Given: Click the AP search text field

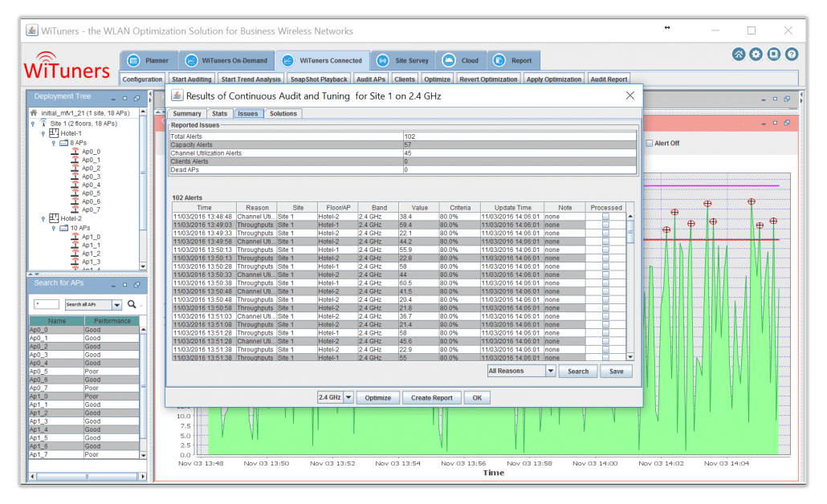Looking at the screenshot, I should click(x=47, y=304).
